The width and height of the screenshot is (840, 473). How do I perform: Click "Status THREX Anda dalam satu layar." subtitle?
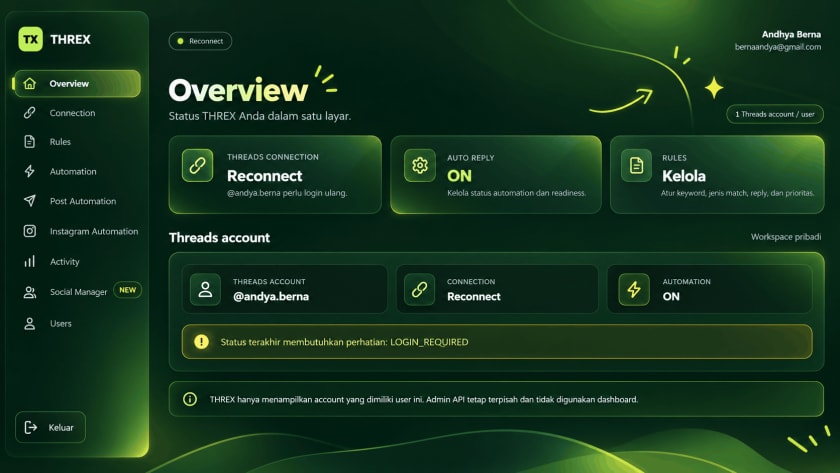tap(260, 116)
